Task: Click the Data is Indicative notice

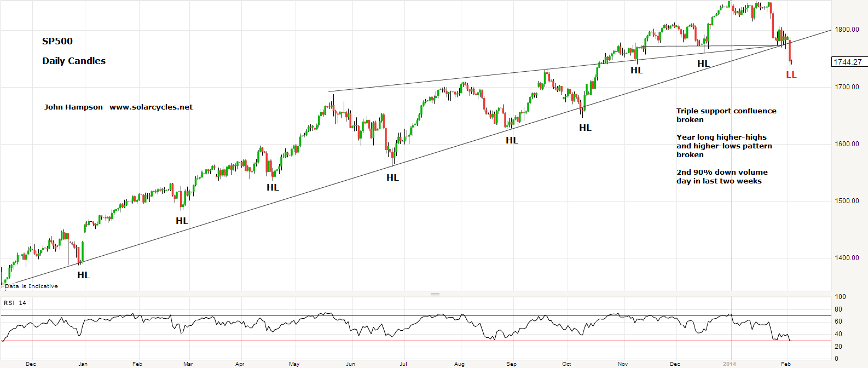Action: coord(31,286)
